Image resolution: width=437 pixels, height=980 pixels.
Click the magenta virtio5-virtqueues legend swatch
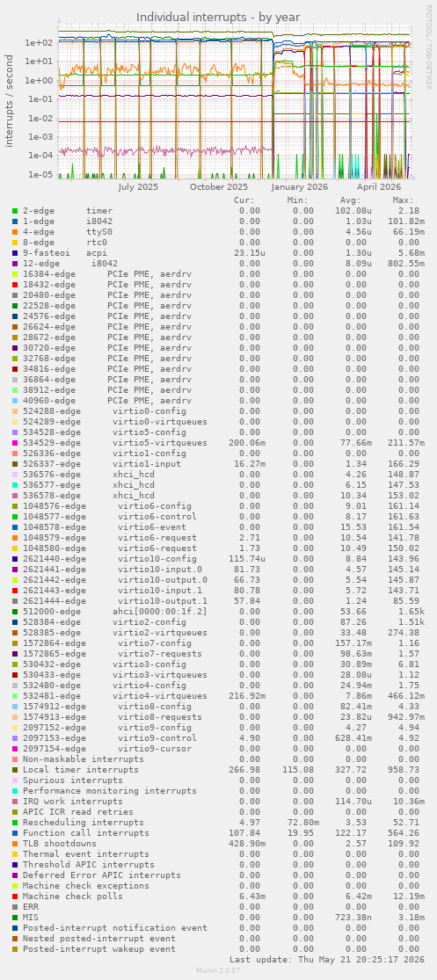pos(15,443)
